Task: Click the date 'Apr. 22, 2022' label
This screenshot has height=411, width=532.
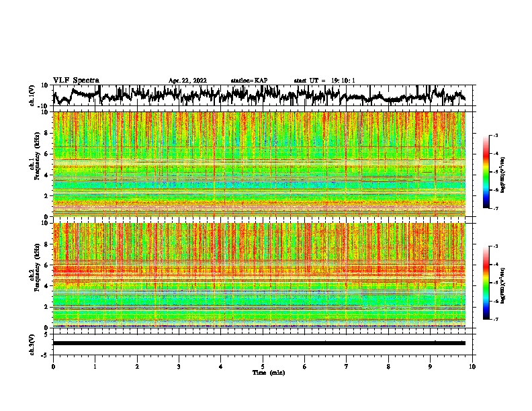Action: [187, 81]
